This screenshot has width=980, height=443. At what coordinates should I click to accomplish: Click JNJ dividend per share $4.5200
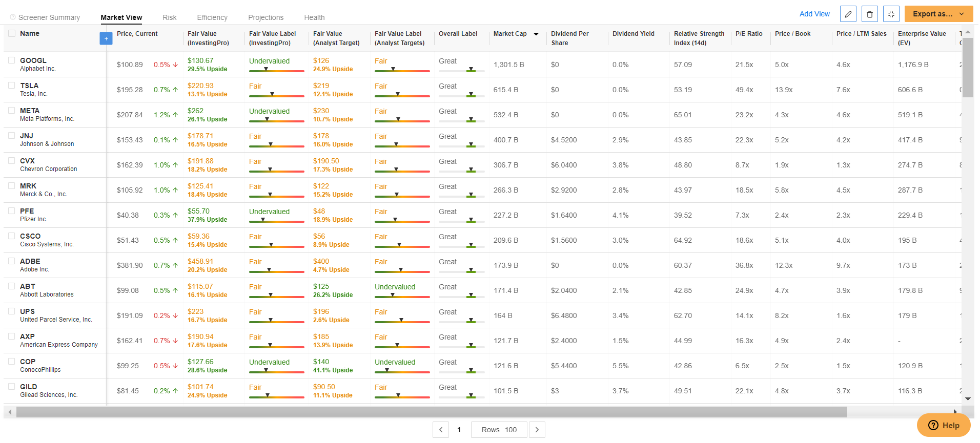(x=564, y=140)
